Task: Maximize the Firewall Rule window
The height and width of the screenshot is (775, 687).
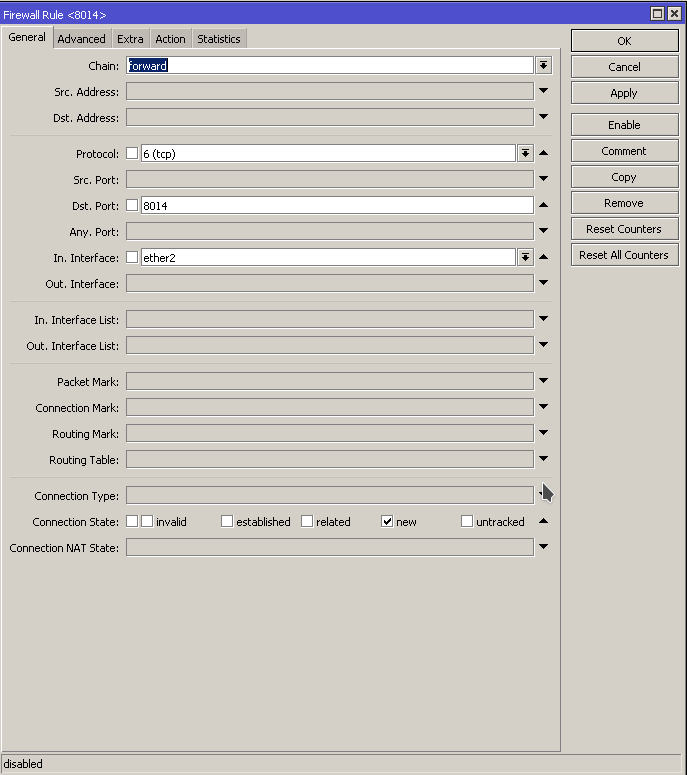Action: pos(657,13)
